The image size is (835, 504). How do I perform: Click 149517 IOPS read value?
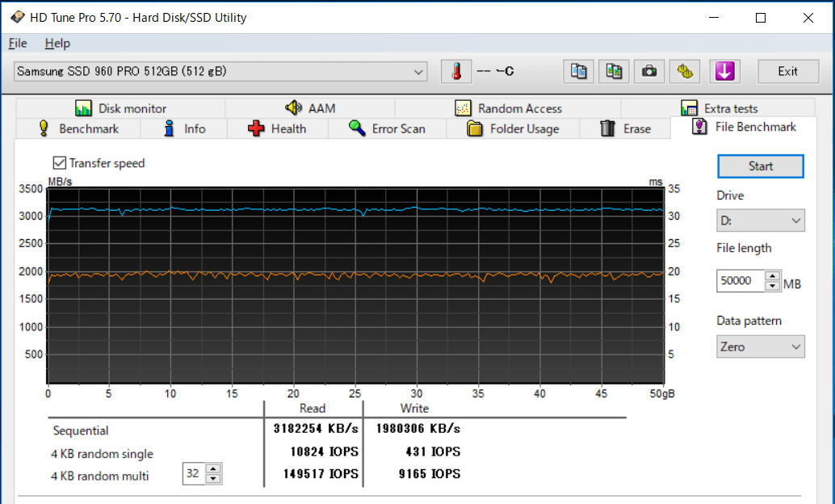point(321,474)
